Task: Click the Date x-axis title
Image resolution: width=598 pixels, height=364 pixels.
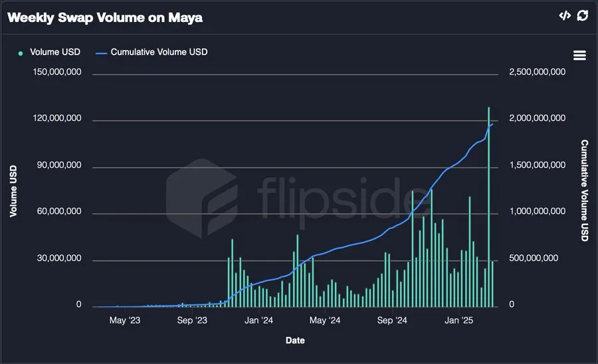Action: pyautogui.click(x=295, y=340)
